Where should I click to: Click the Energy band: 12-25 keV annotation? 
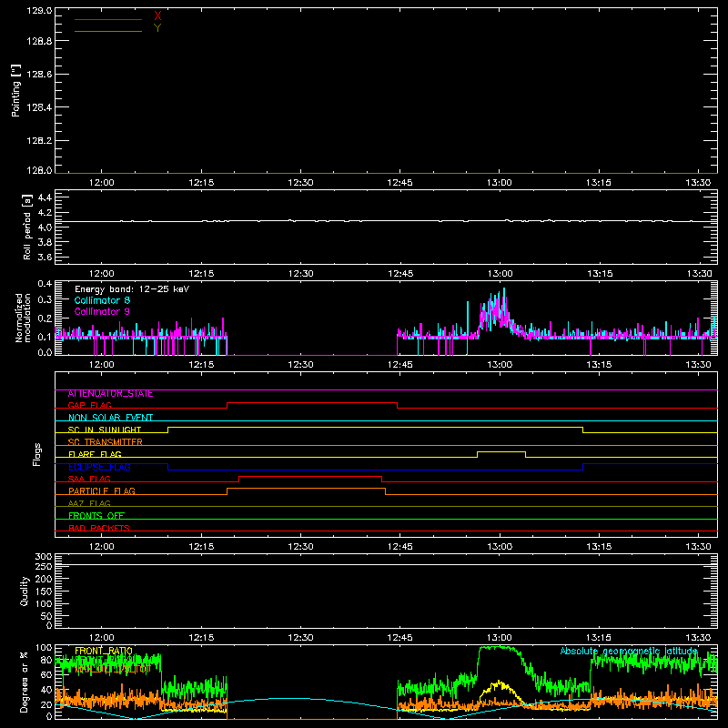click(x=132, y=289)
